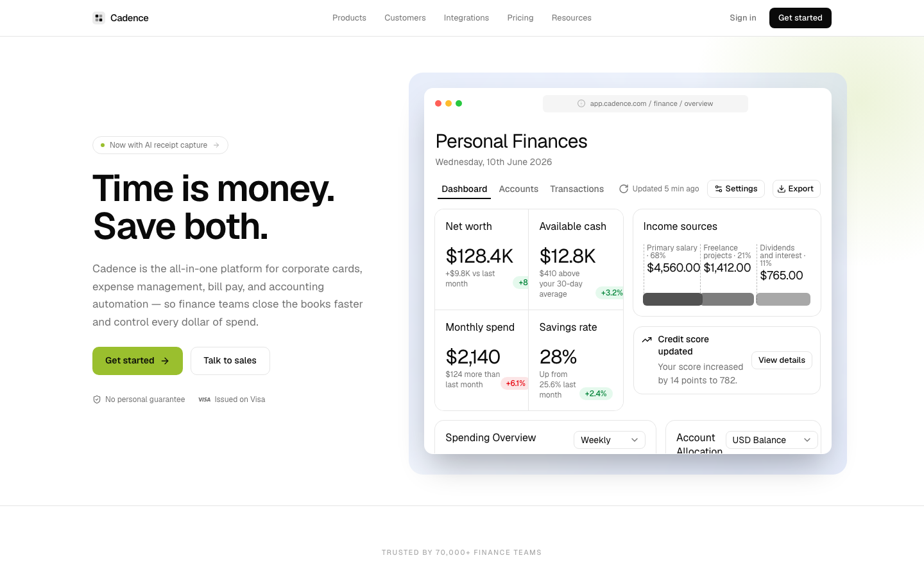Click the Issued on Visa text

point(240,399)
